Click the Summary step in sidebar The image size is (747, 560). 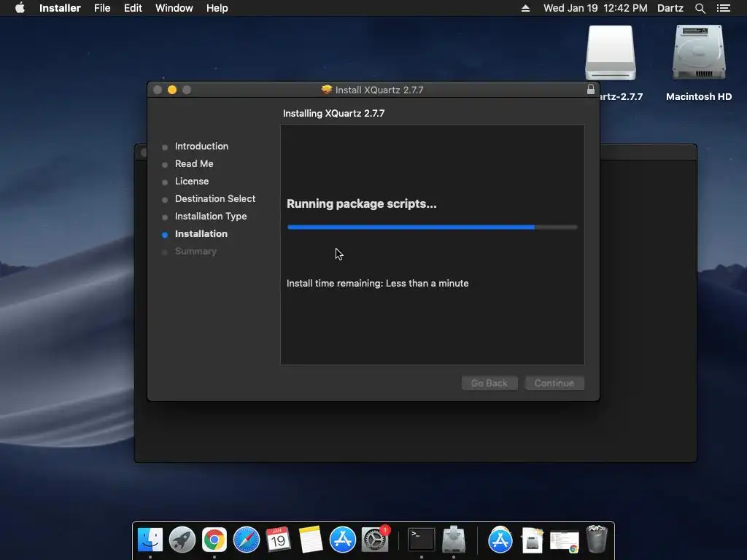pos(196,252)
